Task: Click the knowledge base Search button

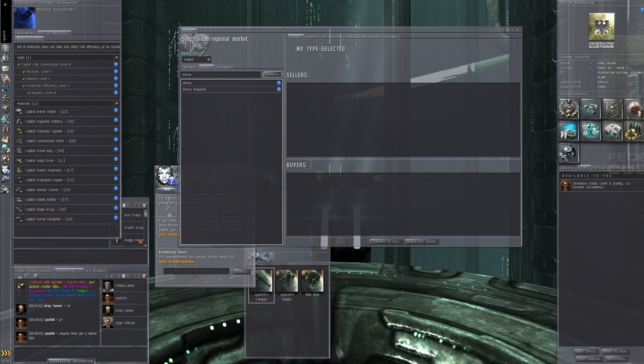Action: [242, 272]
